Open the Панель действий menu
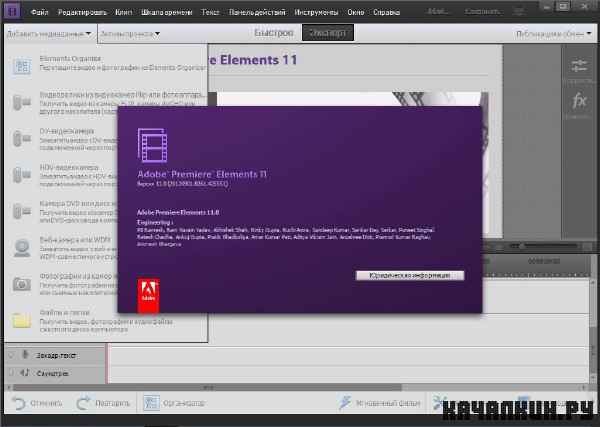This screenshot has height=427, width=600. [x=257, y=12]
